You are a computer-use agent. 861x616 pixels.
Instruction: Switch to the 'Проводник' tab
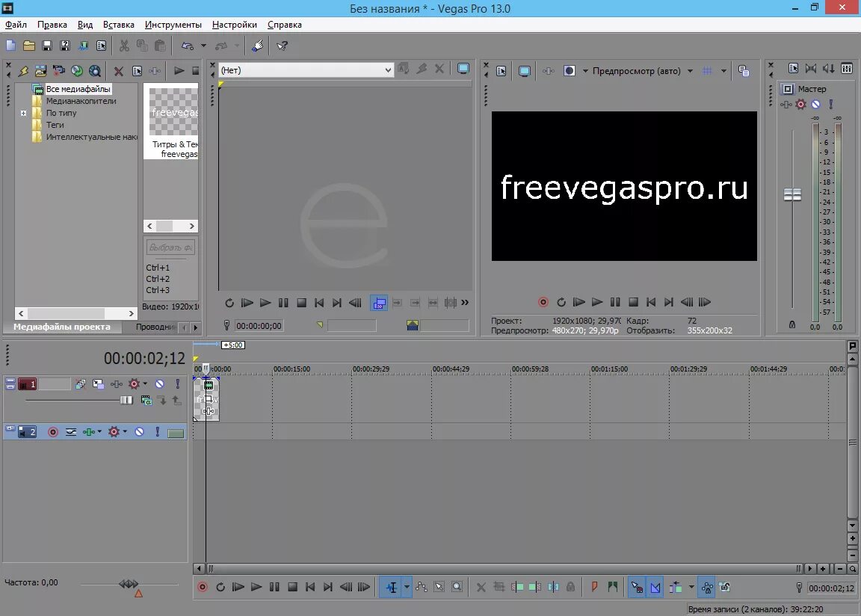pos(155,327)
